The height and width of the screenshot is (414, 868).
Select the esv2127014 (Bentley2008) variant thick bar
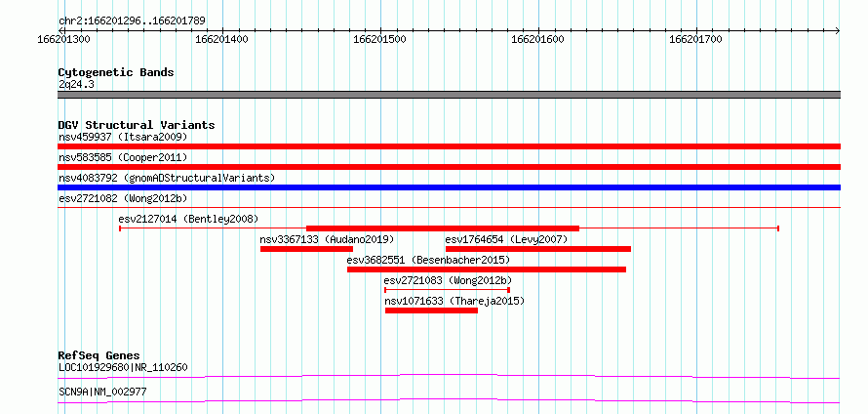(443, 228)
